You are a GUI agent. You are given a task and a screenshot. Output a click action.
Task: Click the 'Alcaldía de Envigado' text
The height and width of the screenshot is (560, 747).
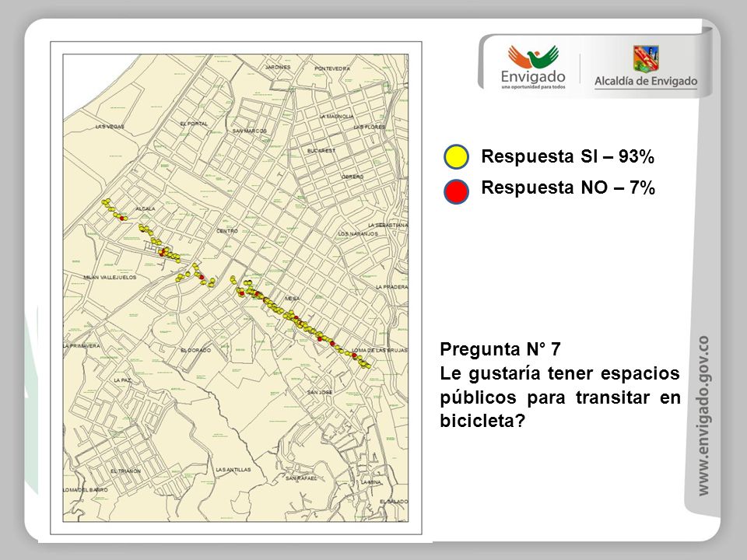(x=646, y=81)
